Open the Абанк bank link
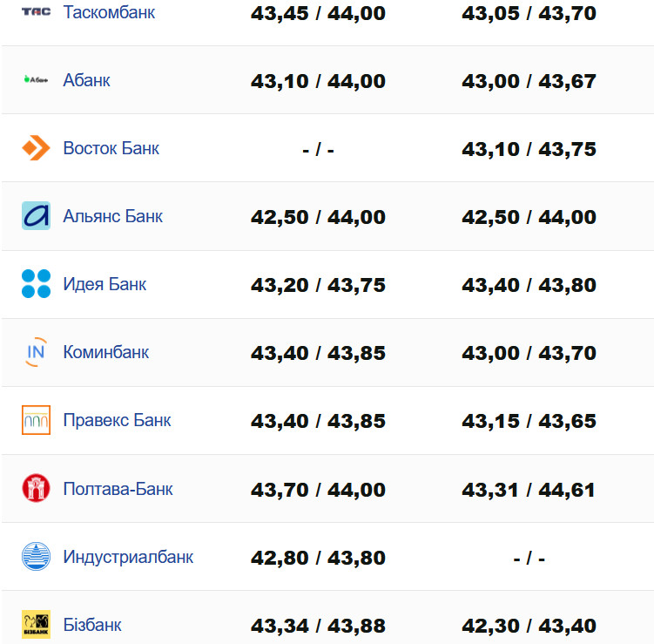Image resolution: width=654 pixels, height=644 pixels. 86,80
